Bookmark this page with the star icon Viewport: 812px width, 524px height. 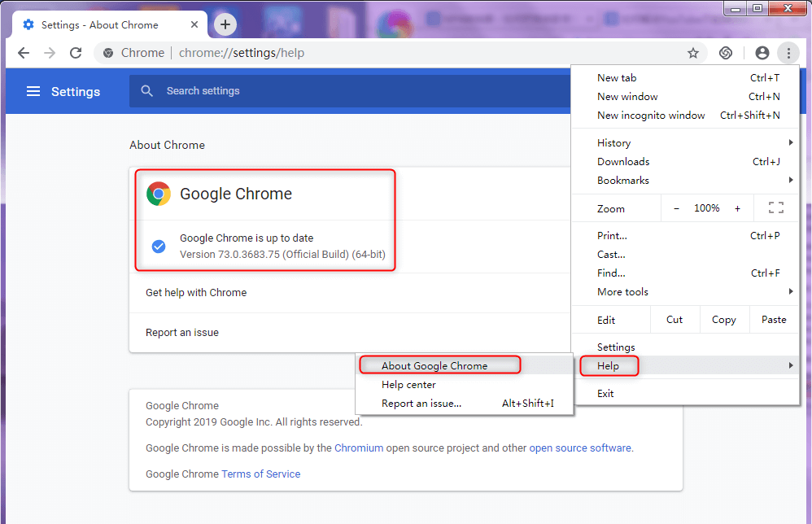point(693,53)
